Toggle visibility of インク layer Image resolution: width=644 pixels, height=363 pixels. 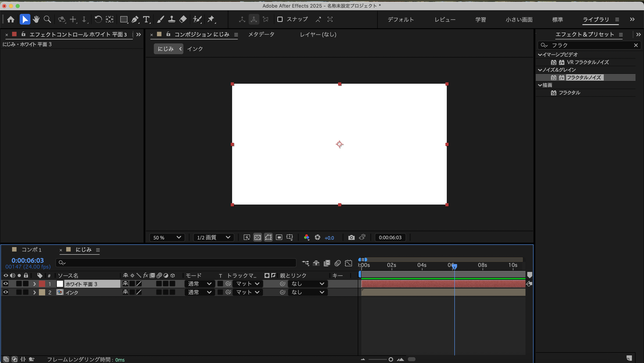click(x=6, y=292)
